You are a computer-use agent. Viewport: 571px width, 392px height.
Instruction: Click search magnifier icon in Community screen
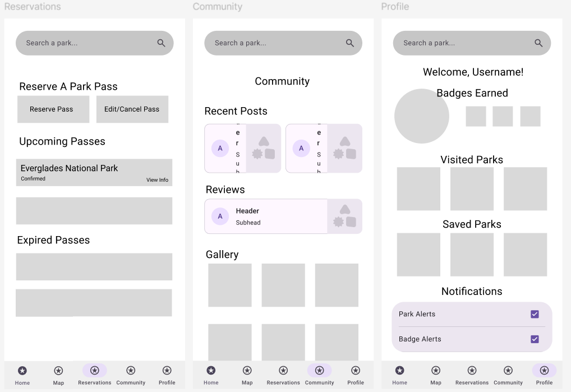pos(349,43)
